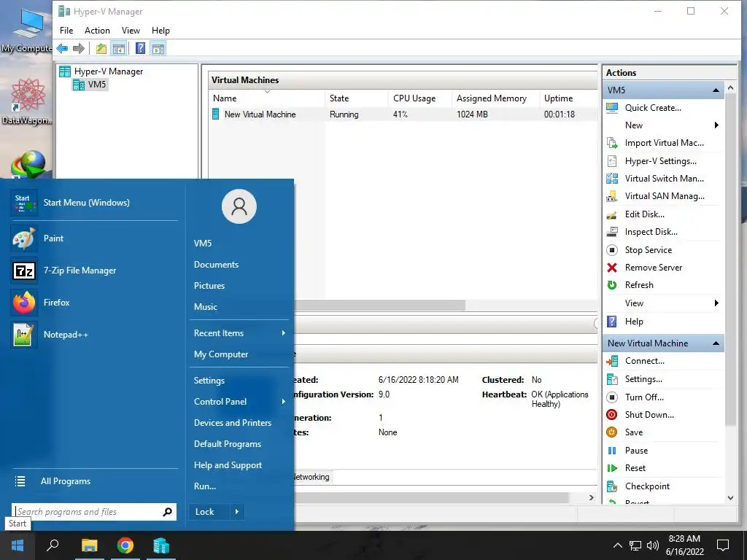The height and width of the screenshot is (560, 747).
Task: Select the New Virtual Machine row
Action: click(403, 114)
